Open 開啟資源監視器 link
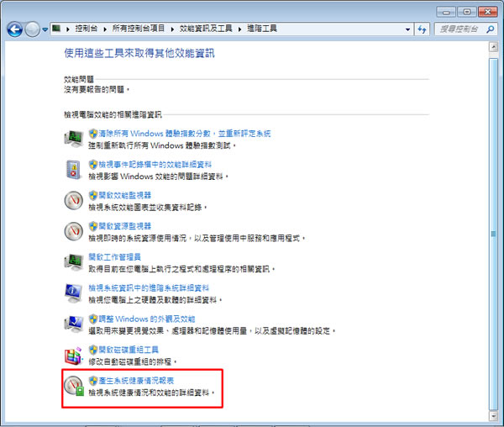 click(x=124, y=226)
